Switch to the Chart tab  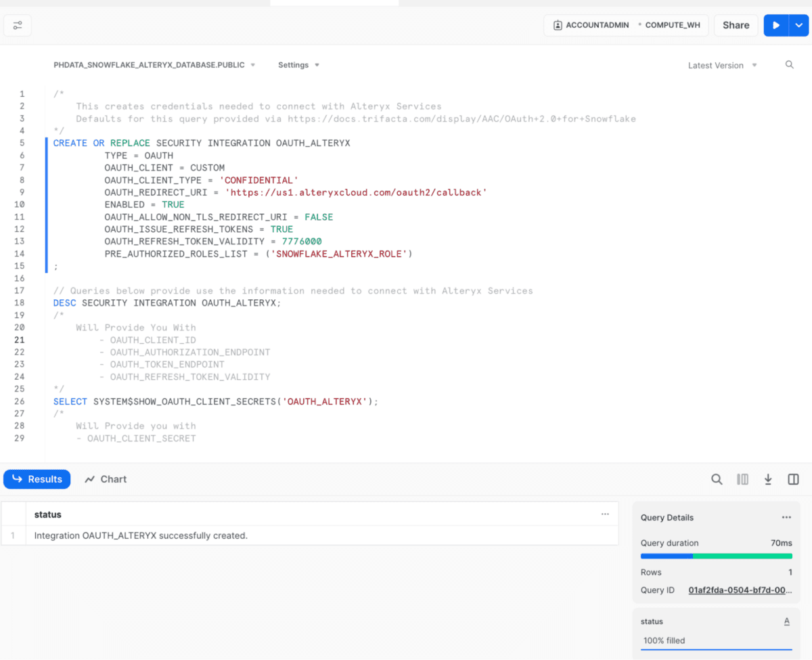[105, 479]
